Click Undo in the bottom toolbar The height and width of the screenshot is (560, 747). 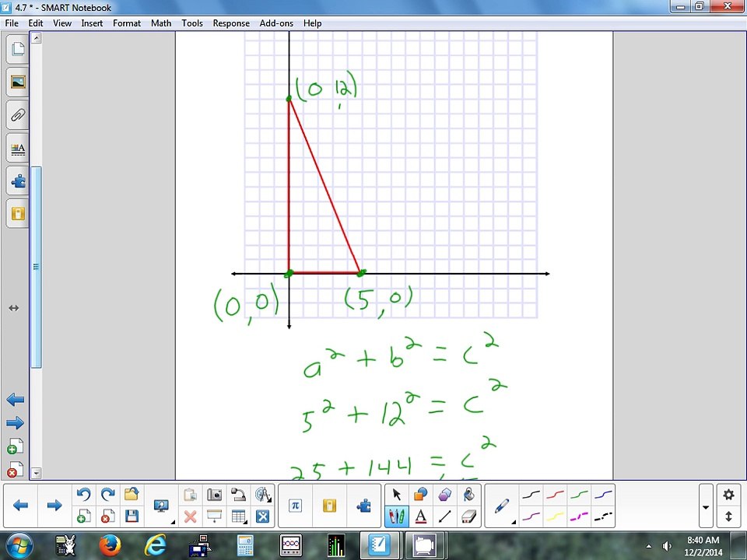(x=84, y=495)
